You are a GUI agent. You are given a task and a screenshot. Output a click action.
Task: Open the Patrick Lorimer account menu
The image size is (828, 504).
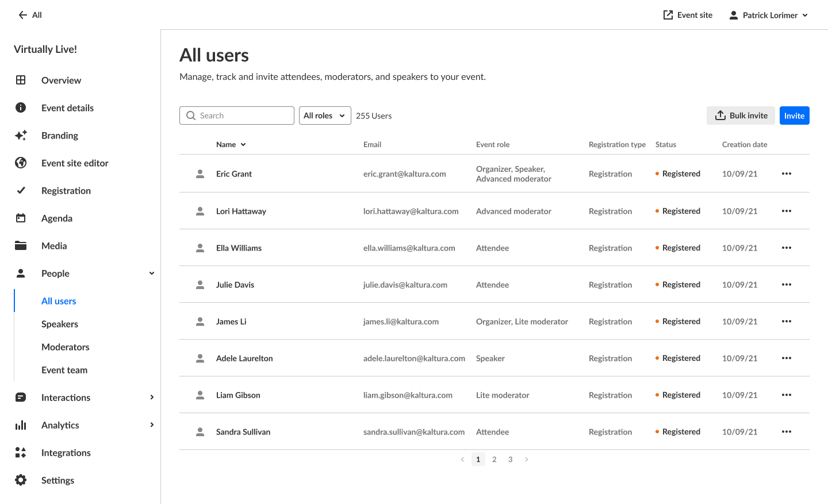coord(769,16)
